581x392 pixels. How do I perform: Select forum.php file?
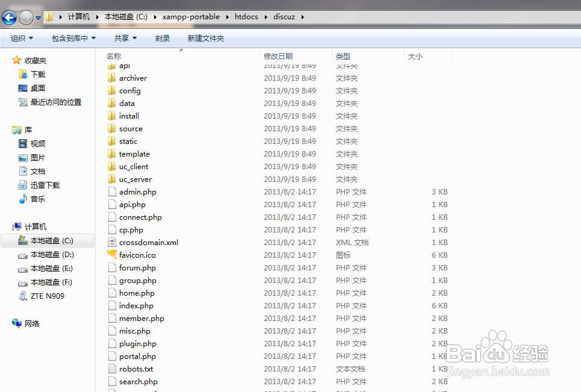point(137,267)
